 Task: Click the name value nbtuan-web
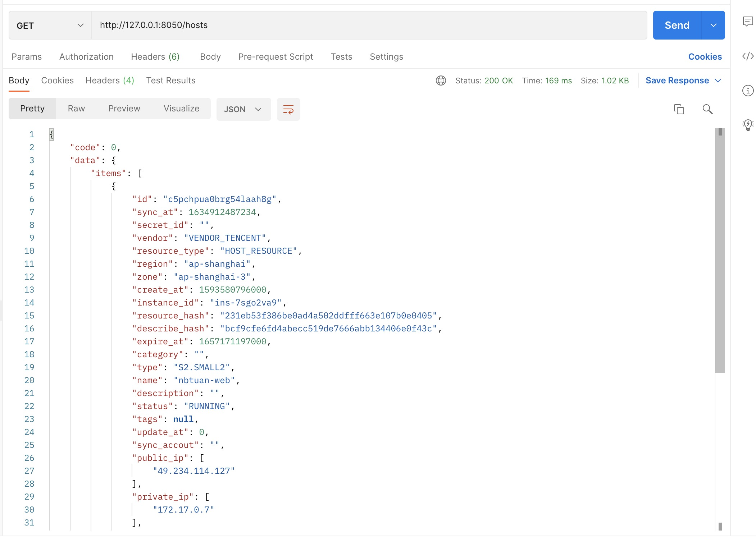(x=204, y=380)
